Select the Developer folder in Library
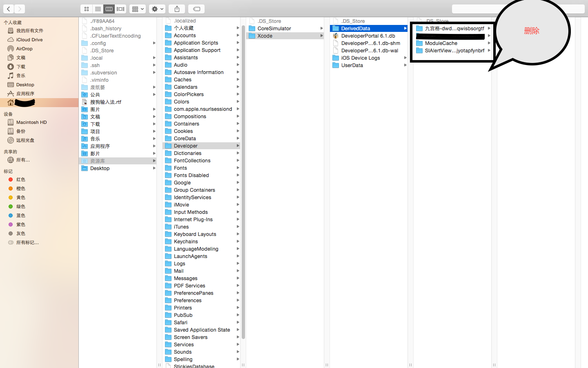 pyautogui.click(x=201, y=146)
